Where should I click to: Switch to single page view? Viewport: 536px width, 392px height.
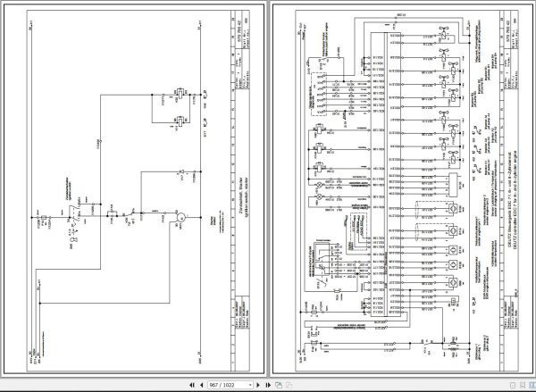(x=513, y=385)
